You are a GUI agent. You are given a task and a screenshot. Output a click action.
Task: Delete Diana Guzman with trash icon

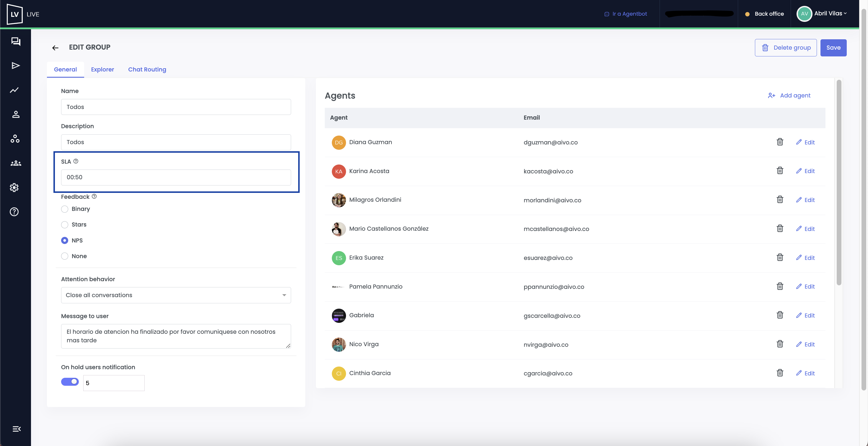coord(780,142)
